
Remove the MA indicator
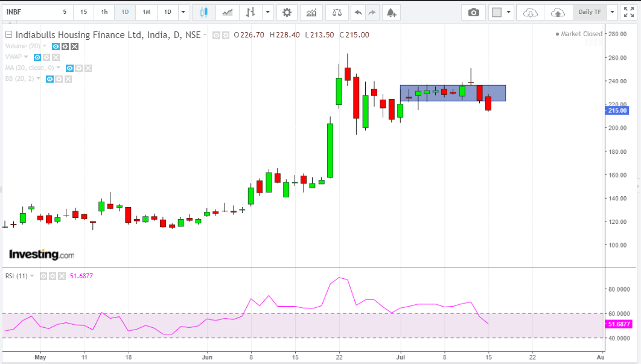coord(88,68)
